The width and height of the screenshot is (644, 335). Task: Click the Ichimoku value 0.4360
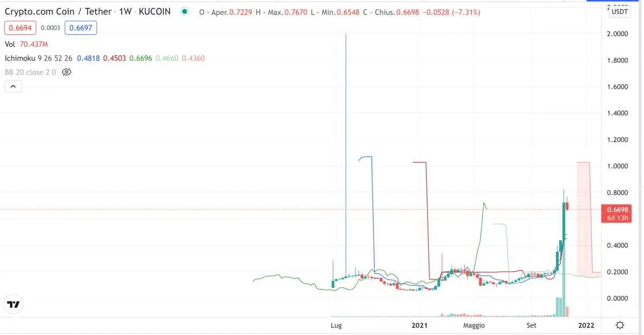(x=193, y=58)
